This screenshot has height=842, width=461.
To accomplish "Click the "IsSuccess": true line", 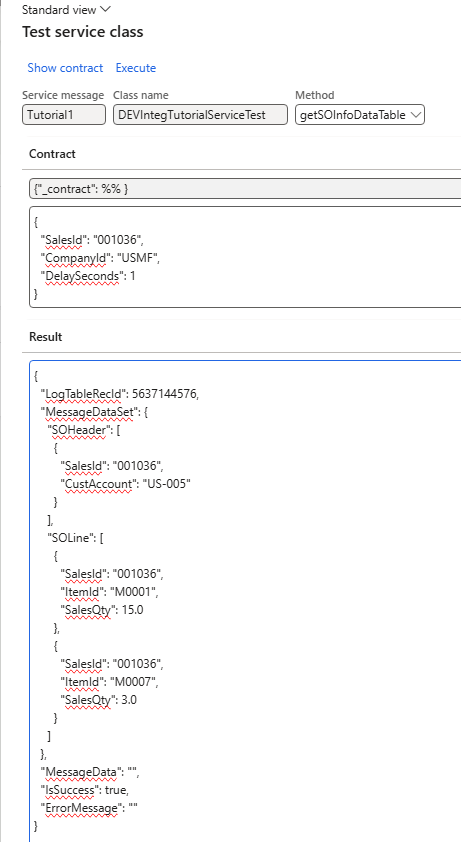I will [85, 790].
